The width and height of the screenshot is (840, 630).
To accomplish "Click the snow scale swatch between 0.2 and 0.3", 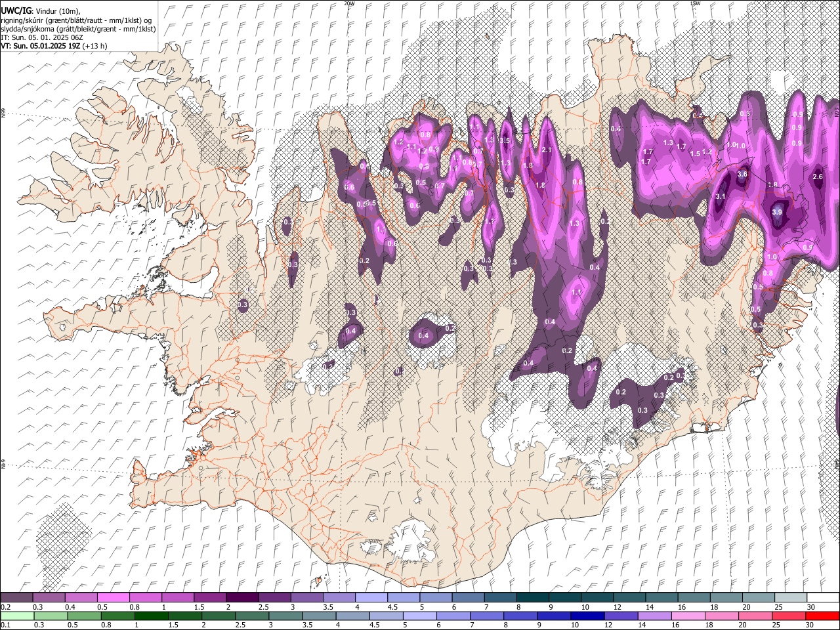I will tap(16, 597).
